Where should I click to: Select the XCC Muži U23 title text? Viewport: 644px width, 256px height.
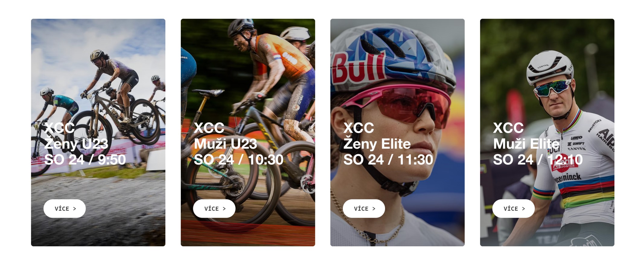pyautogui.click(x=225, y=136)
